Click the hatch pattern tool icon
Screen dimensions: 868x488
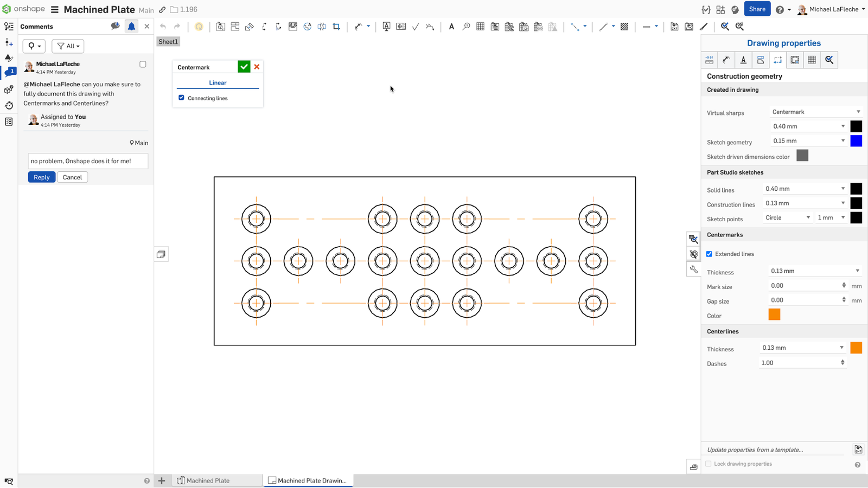tap(624, 27)
